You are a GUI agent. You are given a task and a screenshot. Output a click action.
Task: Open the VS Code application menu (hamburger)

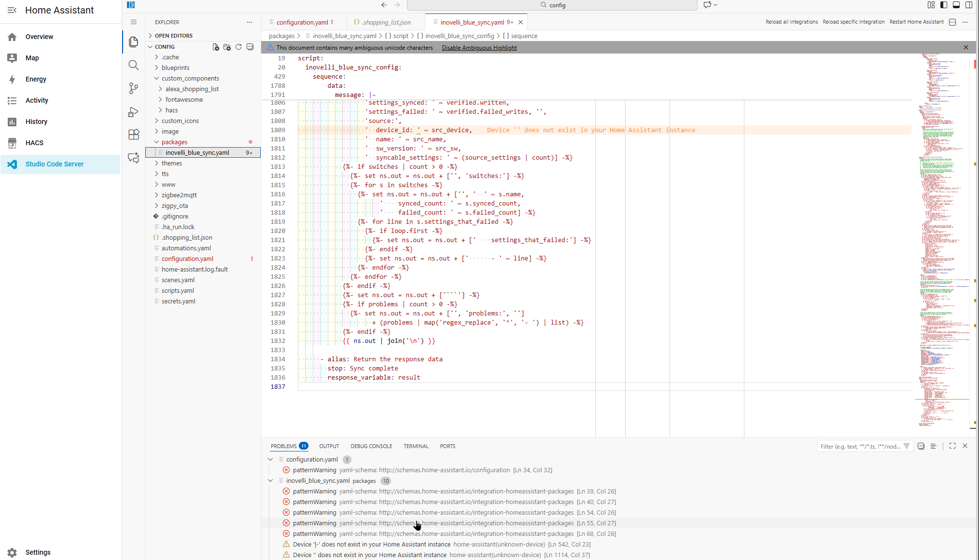point(134,22)
